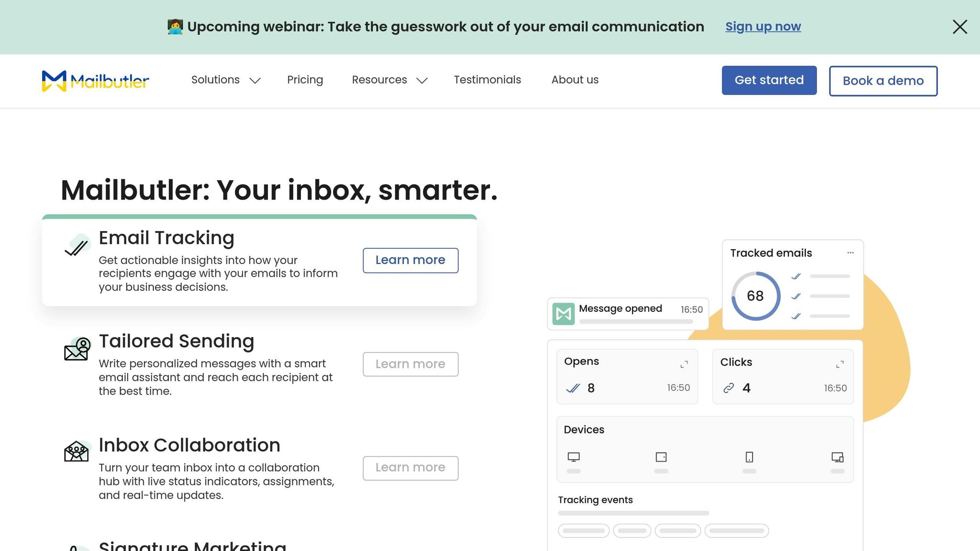Open Sign up now for the webinar
Screen dimensions: 980x551
763,26
